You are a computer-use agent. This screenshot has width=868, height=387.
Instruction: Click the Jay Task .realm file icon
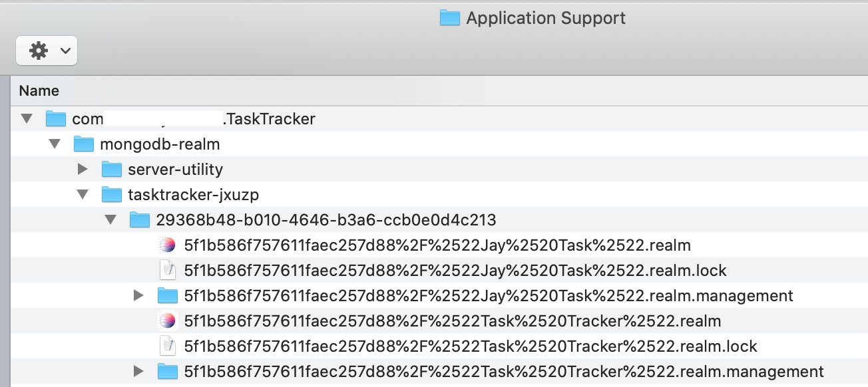168,245
